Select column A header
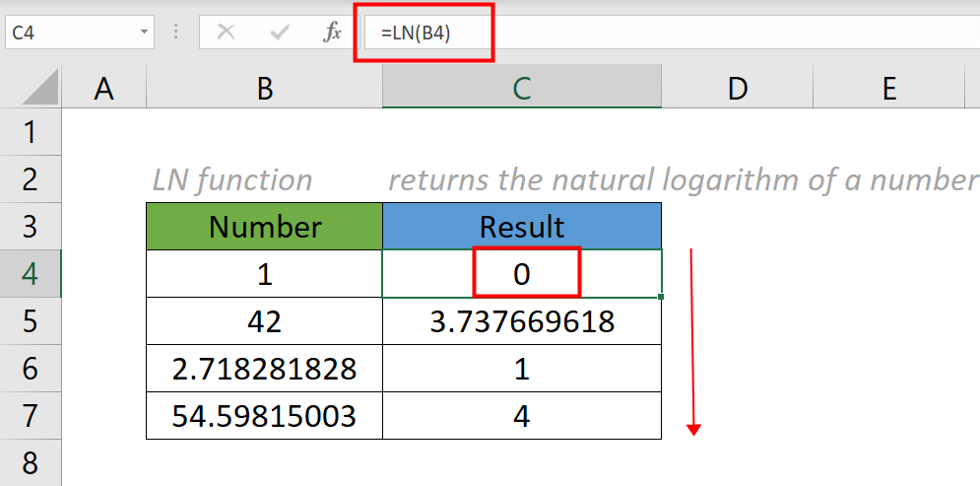 tap(103, 90)
